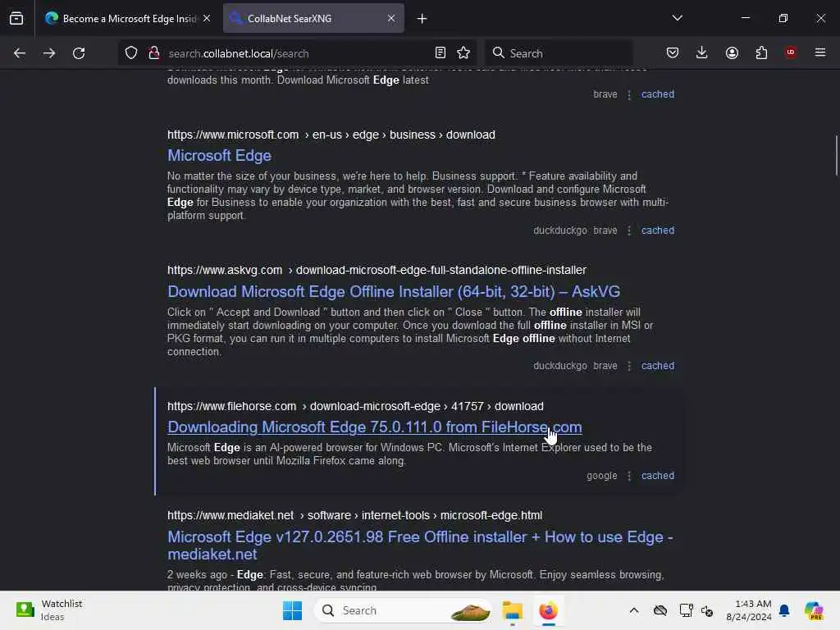Screen dimensions: 840x630
Task: Open the Windows Start menu
Action: click(x=293, y=610)
